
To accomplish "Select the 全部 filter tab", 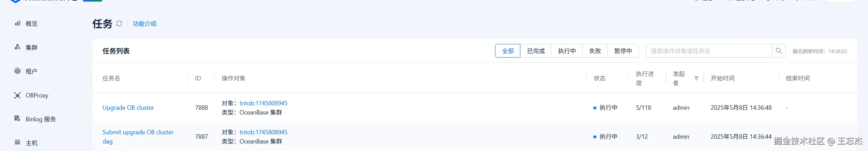I will coord(507,51).
